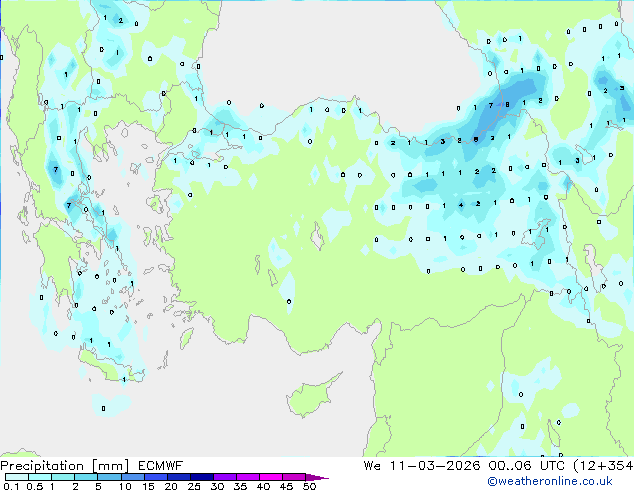Click the "(12+354" forecast offset text

(x=603, y=466)
